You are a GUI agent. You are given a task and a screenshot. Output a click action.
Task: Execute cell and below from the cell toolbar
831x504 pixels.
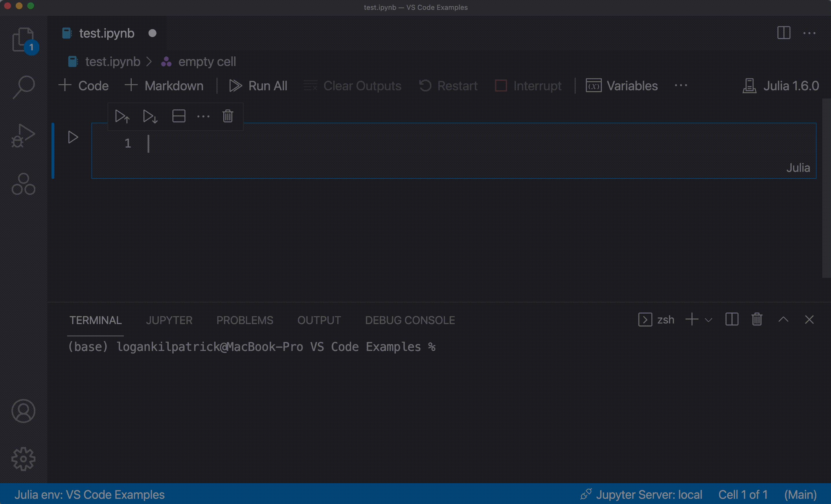[x=150, y=116]
